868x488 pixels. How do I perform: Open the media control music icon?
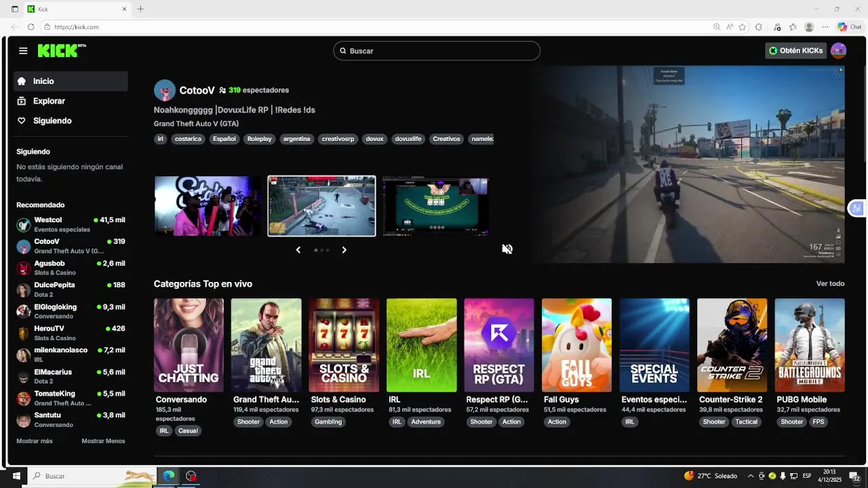(776, 27)
